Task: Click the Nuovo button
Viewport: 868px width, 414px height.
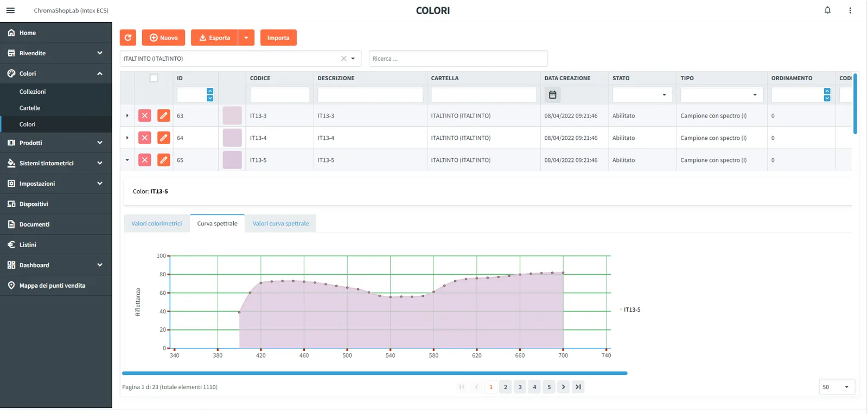Action: pos(163,37)
